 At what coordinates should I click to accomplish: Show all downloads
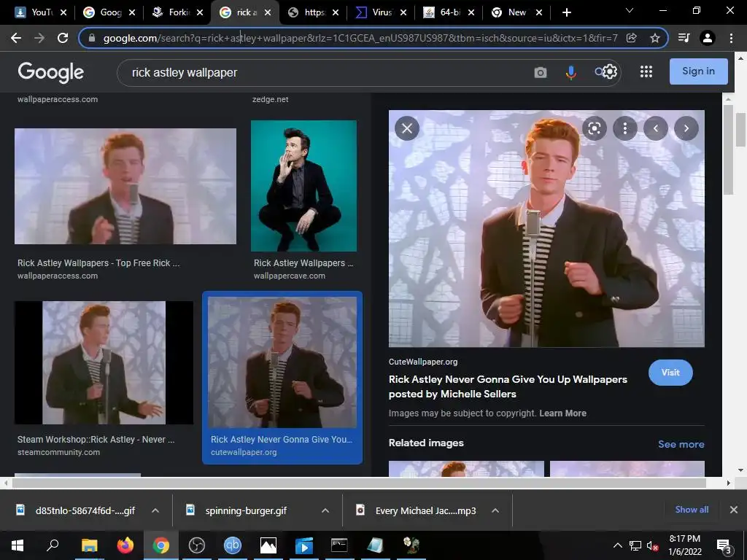pos(692,510)
